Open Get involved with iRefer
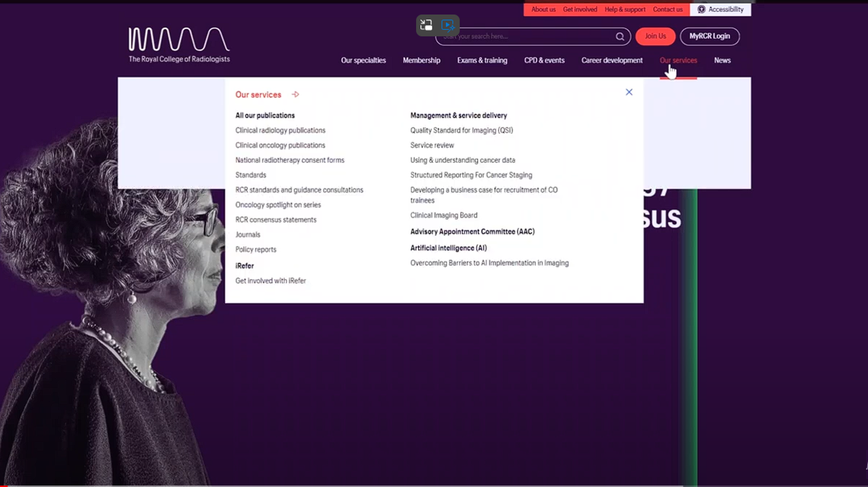This screenshot has height=487, width=868. 271,281
